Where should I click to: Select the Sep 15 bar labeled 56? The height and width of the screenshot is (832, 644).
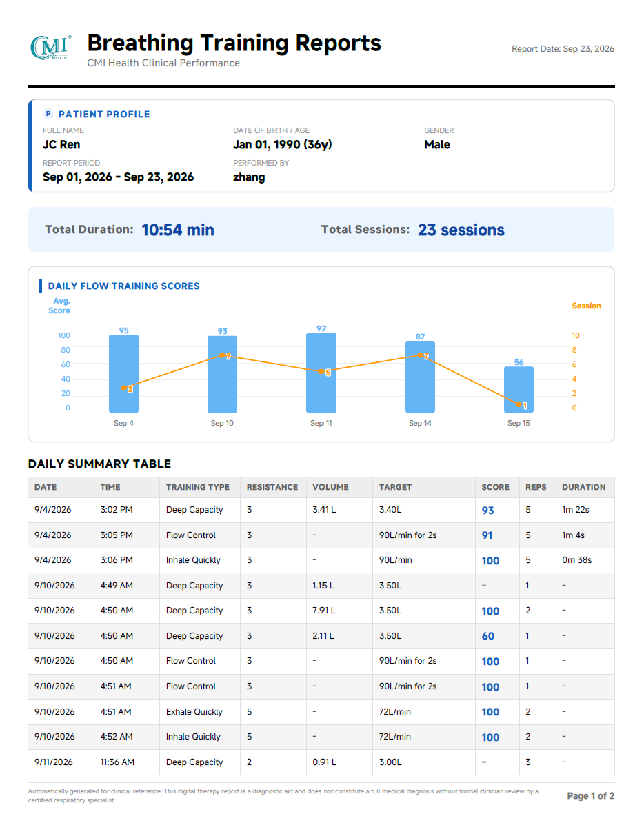[x=519, y=390]
